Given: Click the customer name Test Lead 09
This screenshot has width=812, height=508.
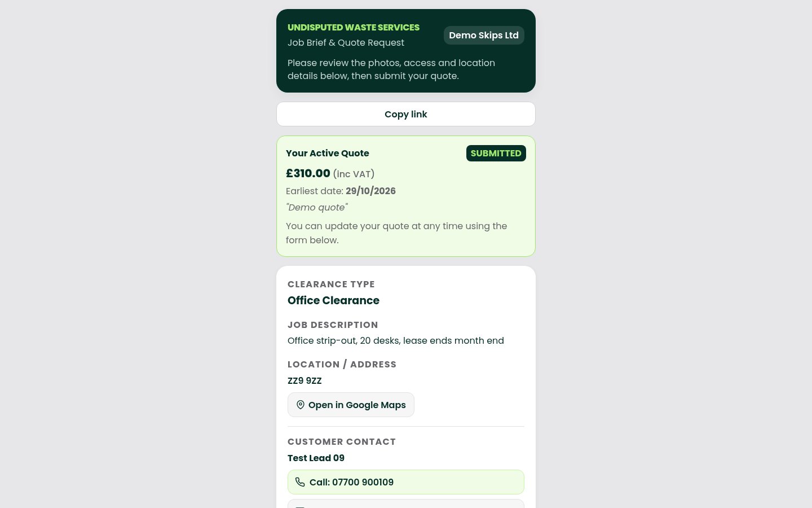Looking at the screenshot, I should (316, 458).
